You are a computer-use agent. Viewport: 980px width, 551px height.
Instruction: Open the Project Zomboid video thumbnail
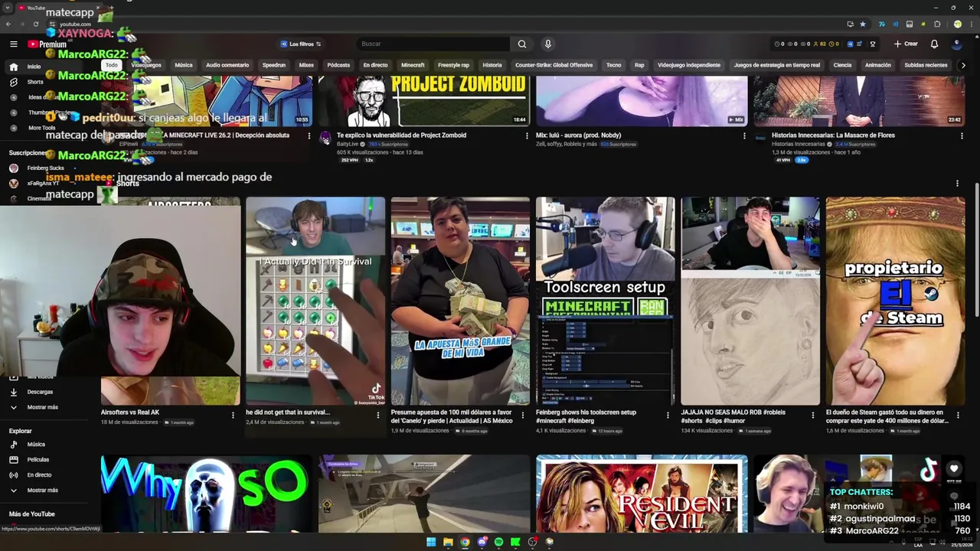tap(424, 101)
